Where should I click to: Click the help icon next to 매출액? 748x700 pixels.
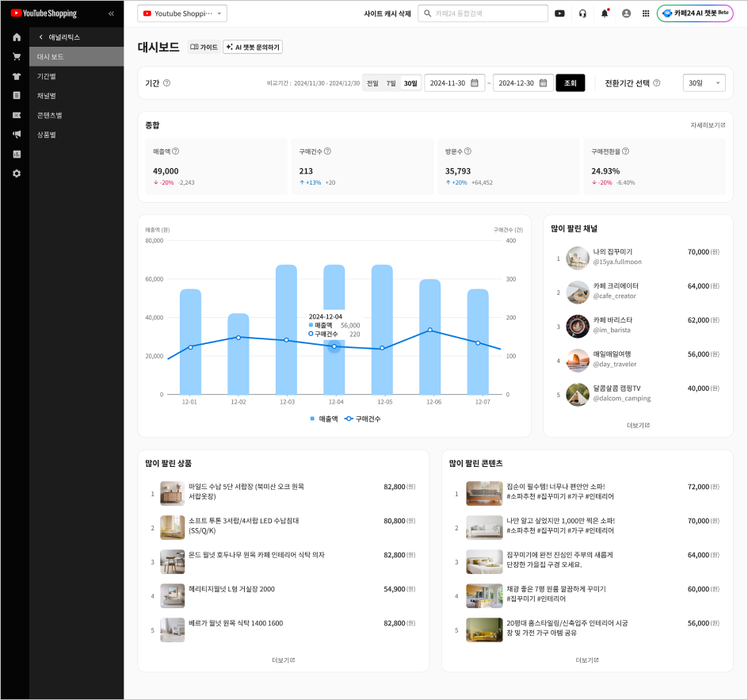coord(176,151)
